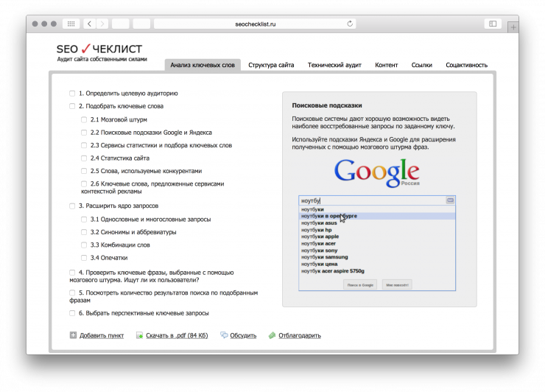
Task: Select the Соцактивность tab
Action: point(466,65)
